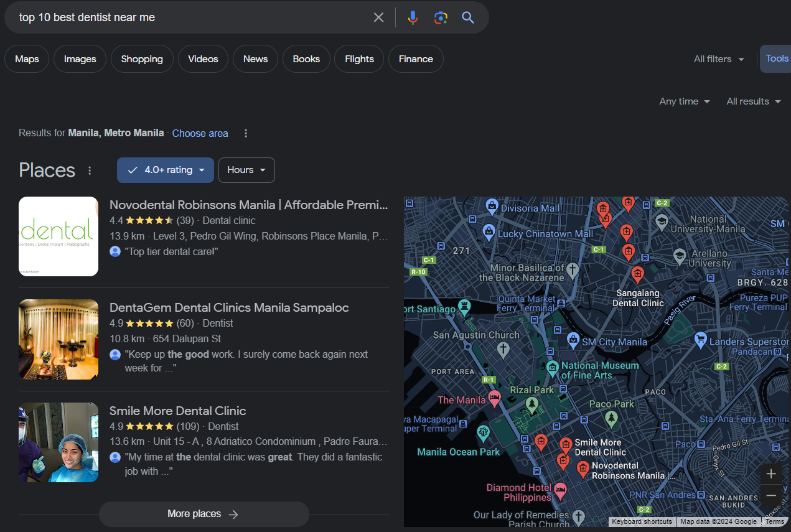The width and height of the screenshot is (791, 532).
Task: Click the Sangalang Dental Clinic map pin
Action: (x=637, y=274)
